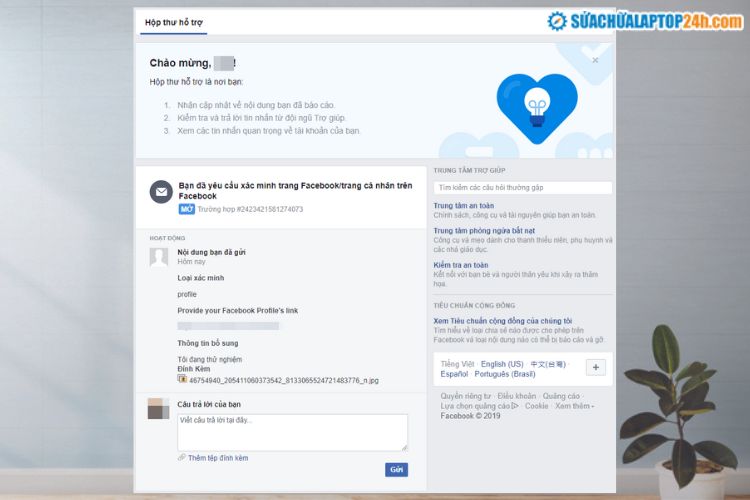The height and width of the screenshot is (500, 750).
Task: Click the TRUNG TÂM TRỢ GIÚP heading
Action: [469, 170]
